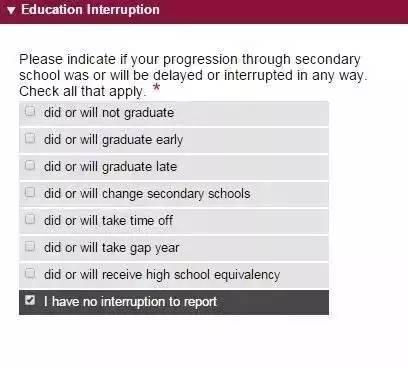408x368 pixels.
Task: Collapse section using the header triangle arrow
Action: [11, 10]
